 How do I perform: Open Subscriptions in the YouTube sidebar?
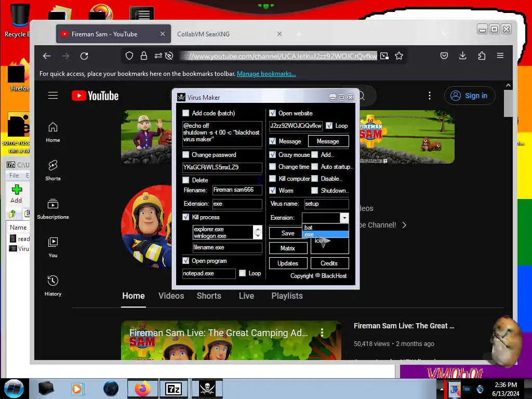click(53, 209)
